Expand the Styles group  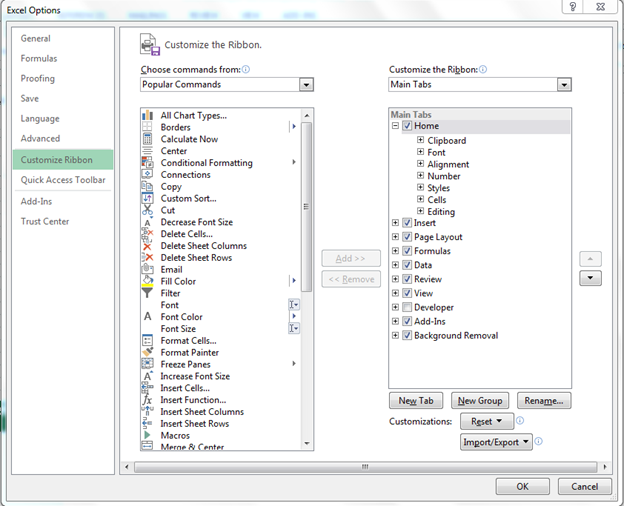click(420, 187)
